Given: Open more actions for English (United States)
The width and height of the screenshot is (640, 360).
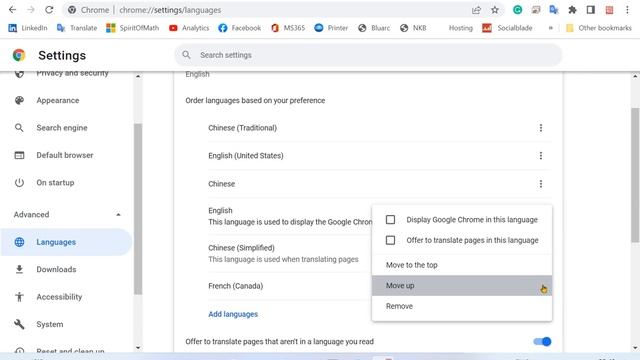Looking at the screenshot, I should point(541,156).
